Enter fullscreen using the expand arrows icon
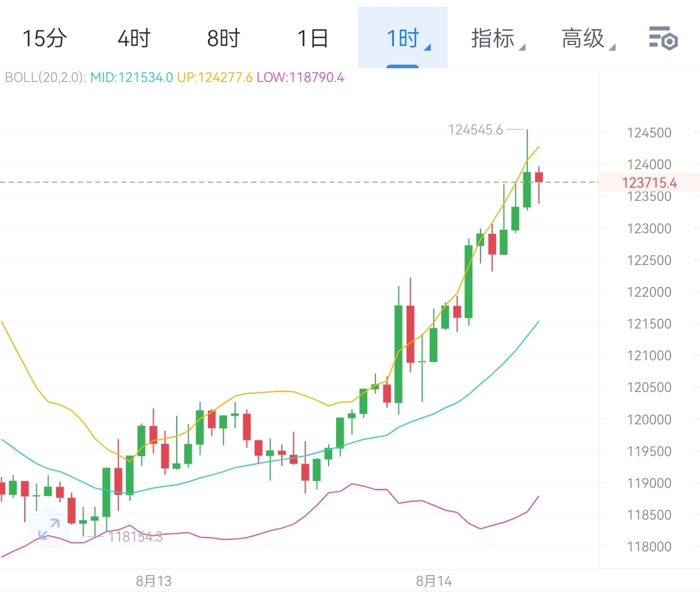The width and height of the screenshot is (700, 597). click(x=49, y=528)
